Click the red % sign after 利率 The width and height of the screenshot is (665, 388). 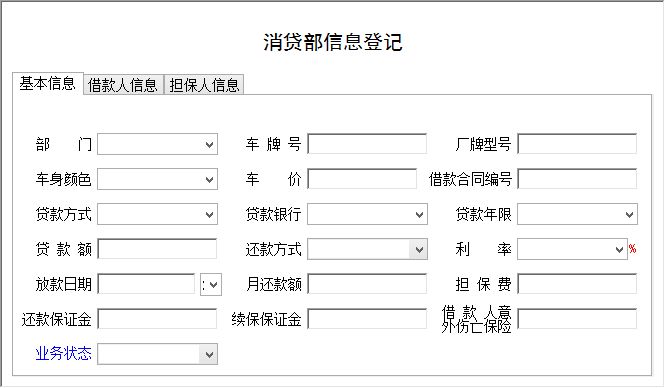click(x=632, y=249)
